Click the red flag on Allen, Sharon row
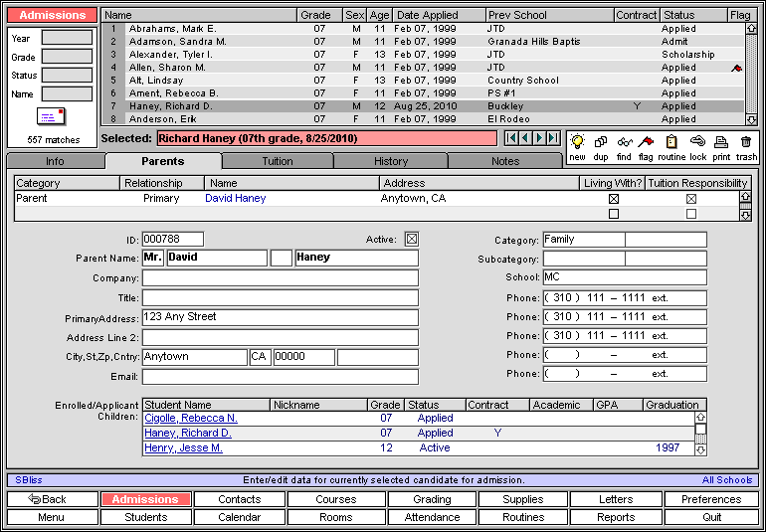Viewport: 766px width, 532px height. tap(736, 69)
